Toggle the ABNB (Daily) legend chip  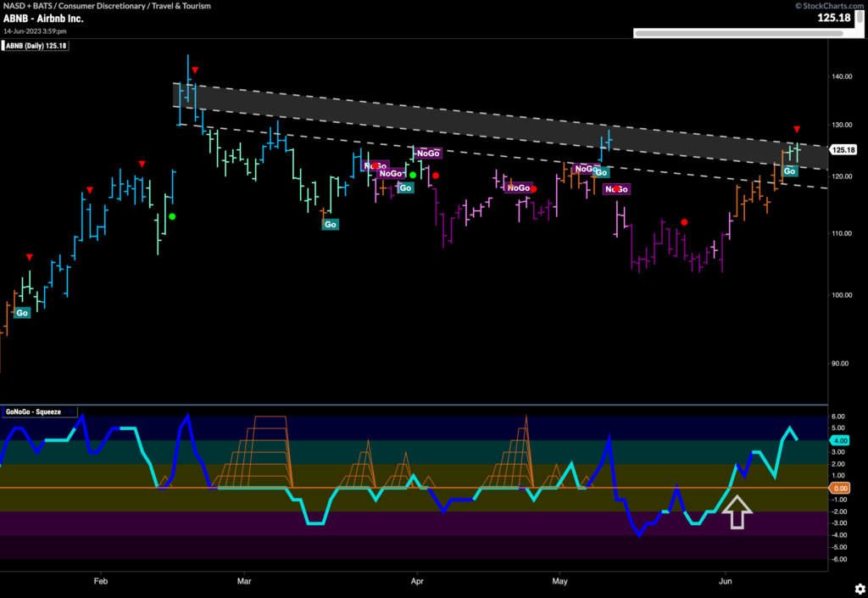click(x=36, y=46)
